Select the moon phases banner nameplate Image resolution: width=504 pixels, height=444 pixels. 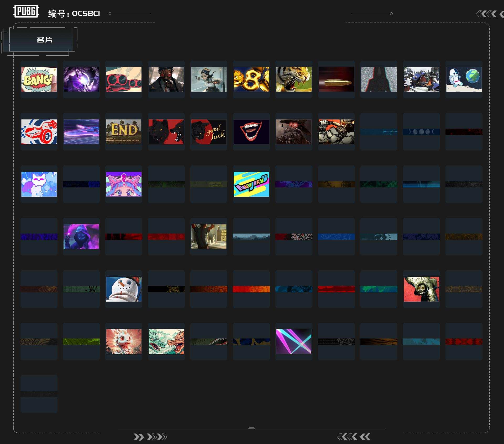click(421, 132)
